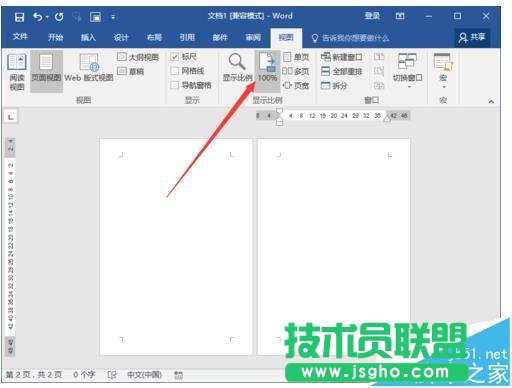
Task: Select 页面视图 print layout
Action: coord(46,71)
